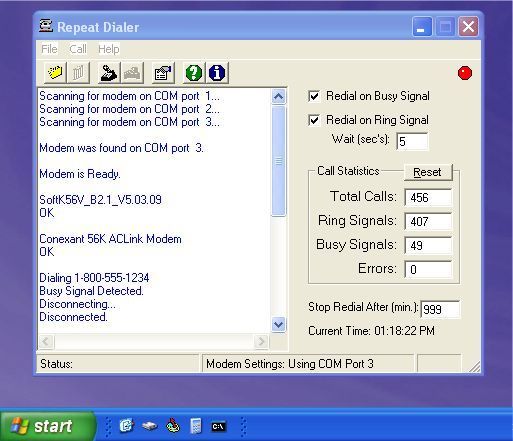Click the dial phone toolbar icon
Viewport: 513px width, 441px height.
tap(109, 72)
